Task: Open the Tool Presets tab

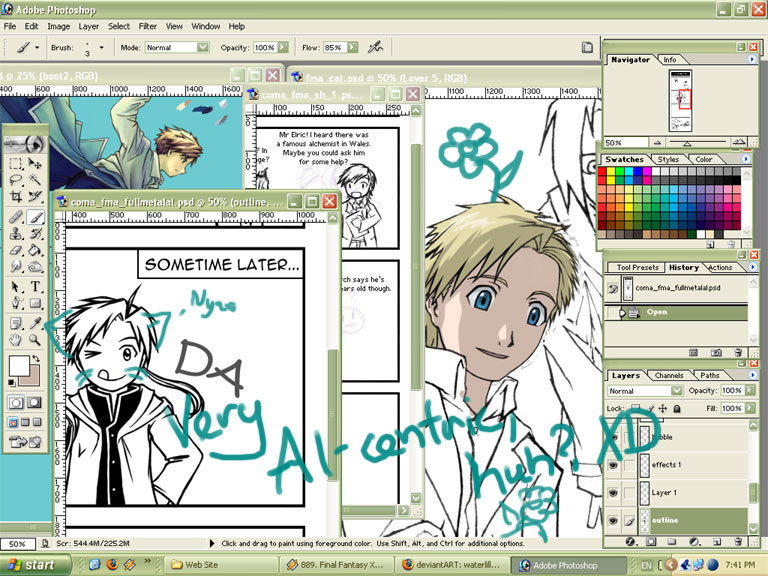Action: [638, 268]
